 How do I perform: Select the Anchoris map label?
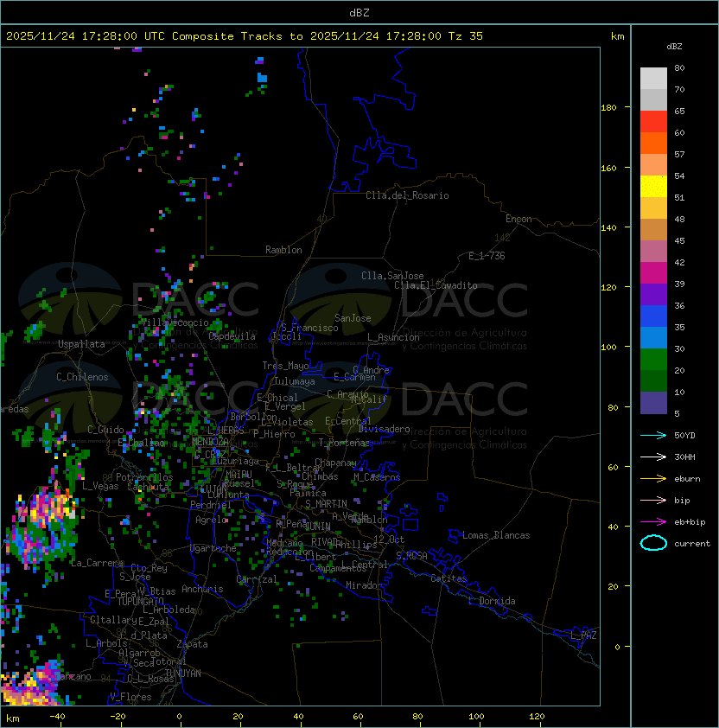[202, 589]
